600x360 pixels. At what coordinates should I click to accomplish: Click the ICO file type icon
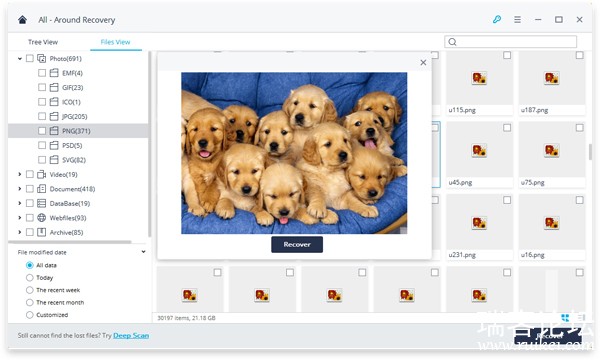pyautogui.click(x=54, y=102)
